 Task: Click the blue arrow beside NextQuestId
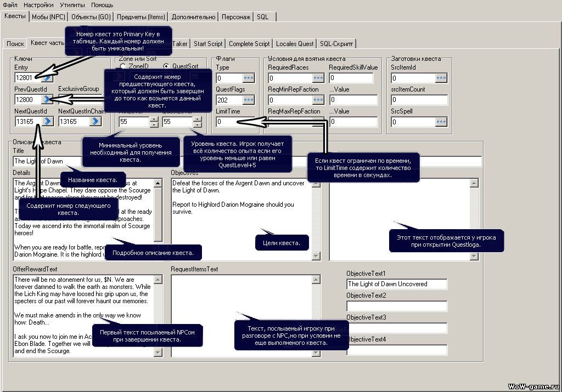click(47, 122)
